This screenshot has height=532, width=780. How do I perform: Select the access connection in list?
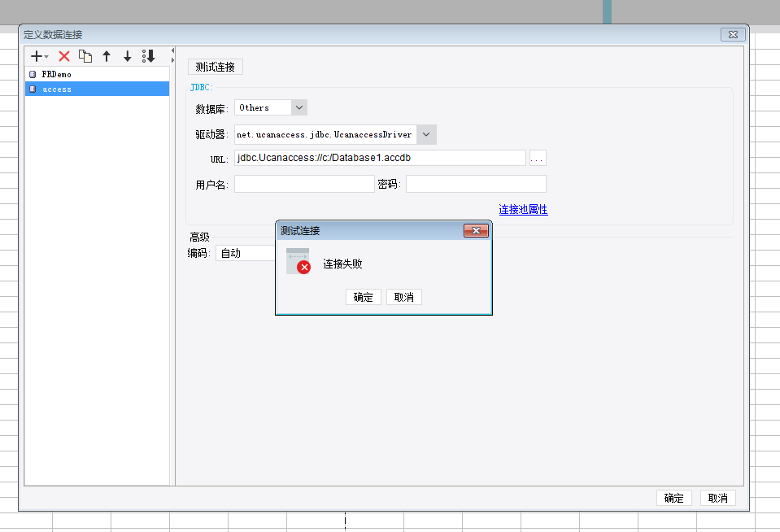97,89
